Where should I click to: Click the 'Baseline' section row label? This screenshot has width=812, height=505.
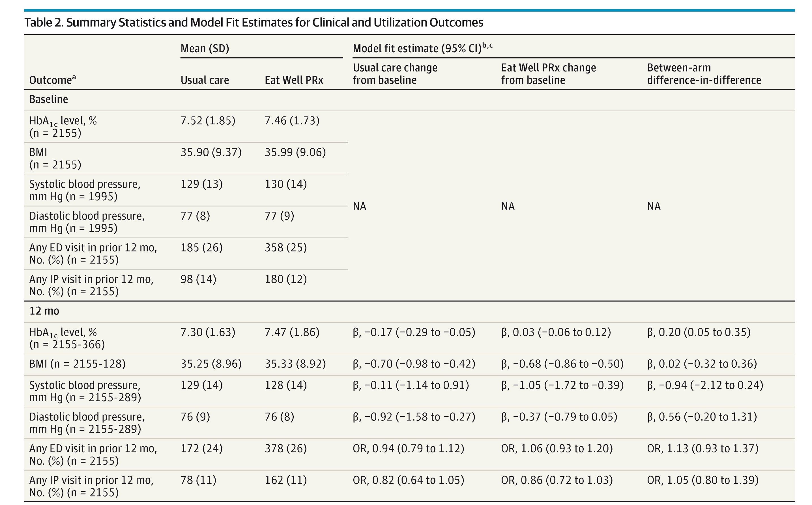[48, 99]
